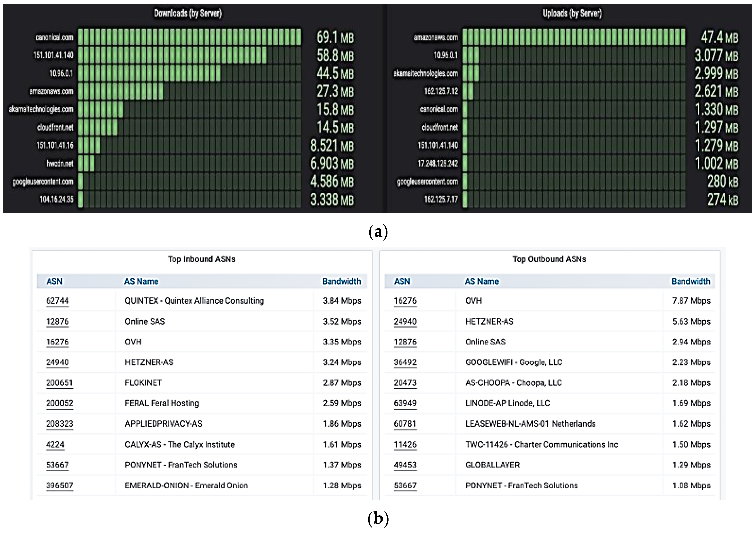Click amazonaws.com upload bar
The width and height of the screenshot is (756, 533).
[574, 37]
